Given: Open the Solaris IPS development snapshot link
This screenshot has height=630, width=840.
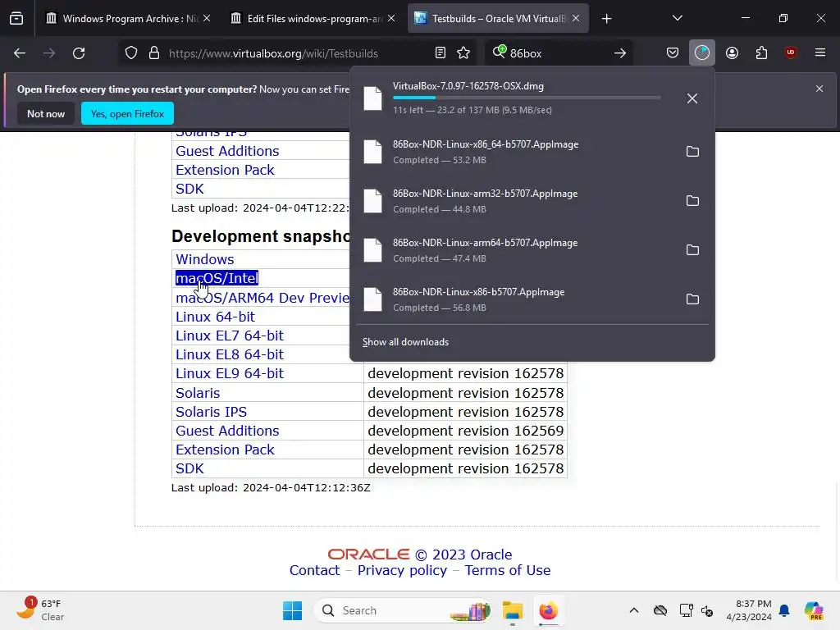Looking at the screenshot, I should 211,412.
